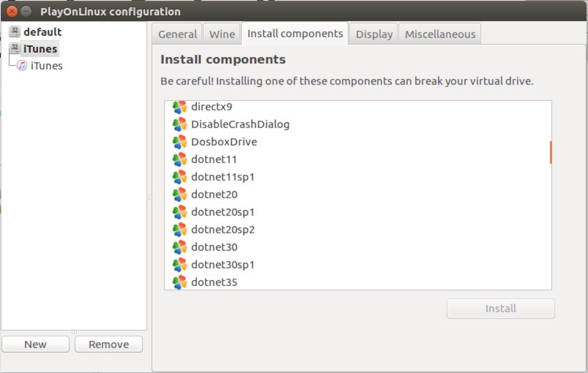This screenshot has height=373, width=588.
Task: Switch to the General tab
Action: 176,34
